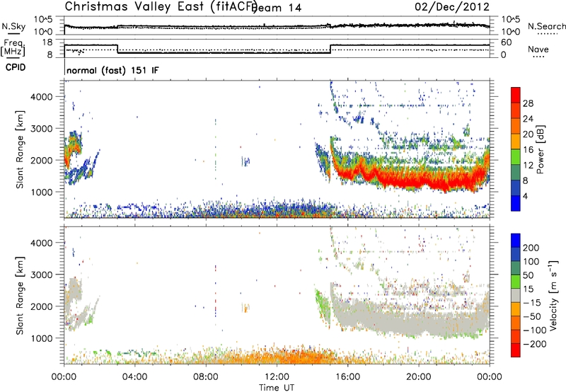Click the Velocity [m s-1] colorbar title

[x=553, y=295]
